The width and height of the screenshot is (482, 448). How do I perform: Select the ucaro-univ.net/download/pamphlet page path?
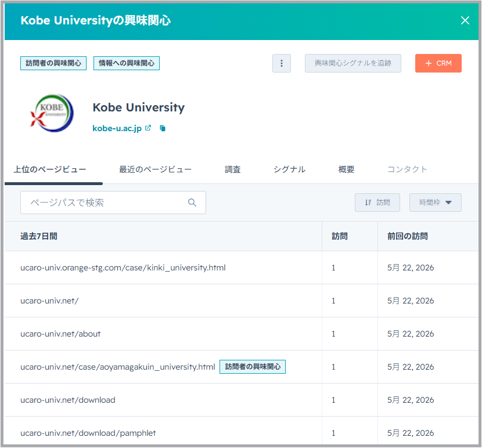[88, 433]
